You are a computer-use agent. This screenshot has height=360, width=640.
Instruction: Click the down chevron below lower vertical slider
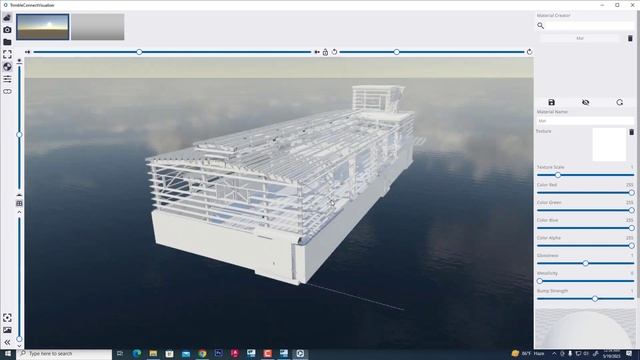(19, 346)
